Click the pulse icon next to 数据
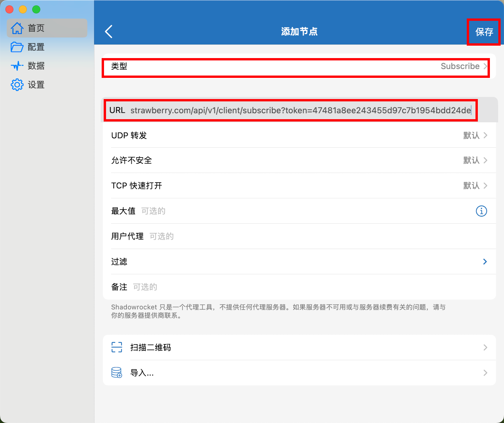504x423 pixels. (17, 66)
